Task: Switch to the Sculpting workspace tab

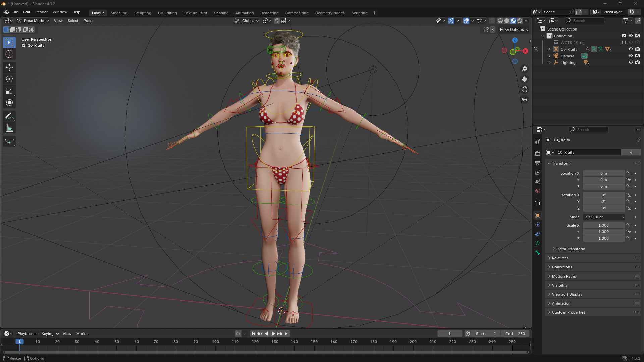Action: [x=143, y=13]
